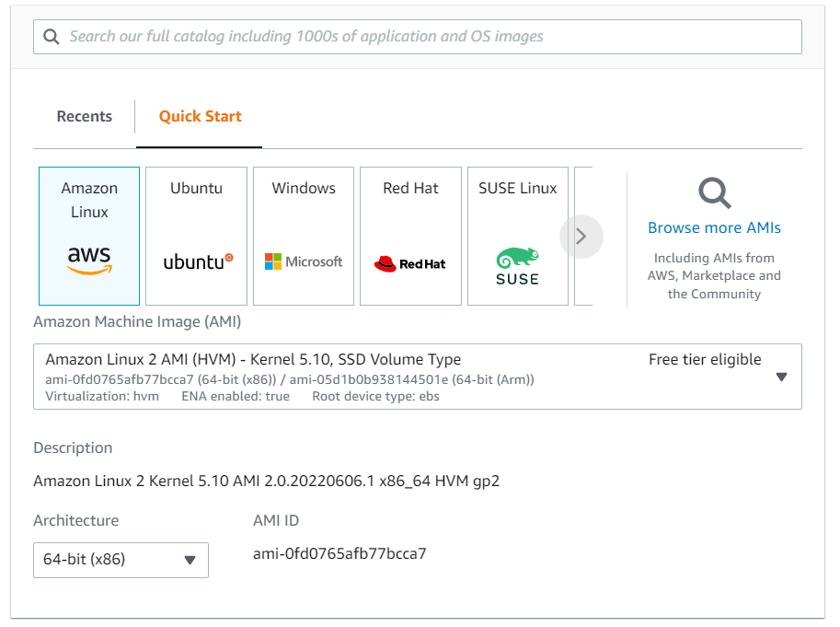Click the Virtualization: hvm text
840x627 pixels.
(102, 397)
